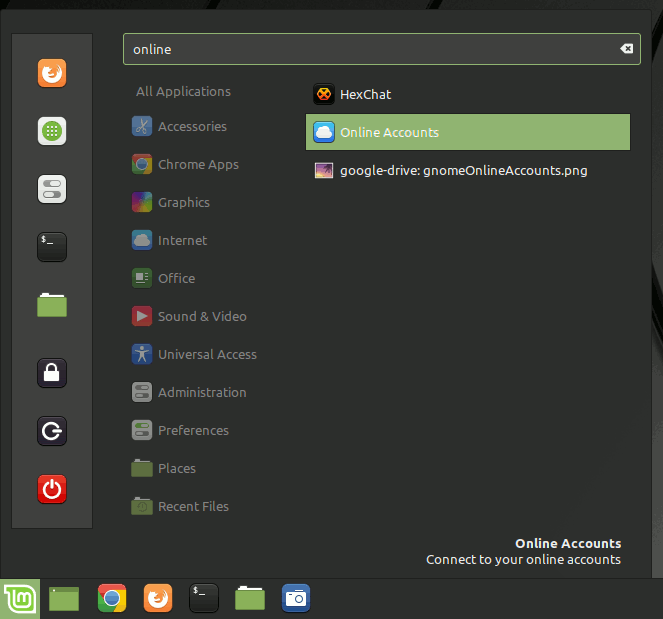Clear the search text with the backspace icon
Viewport: 663px width, 619px height.
(x=626, y=49)
